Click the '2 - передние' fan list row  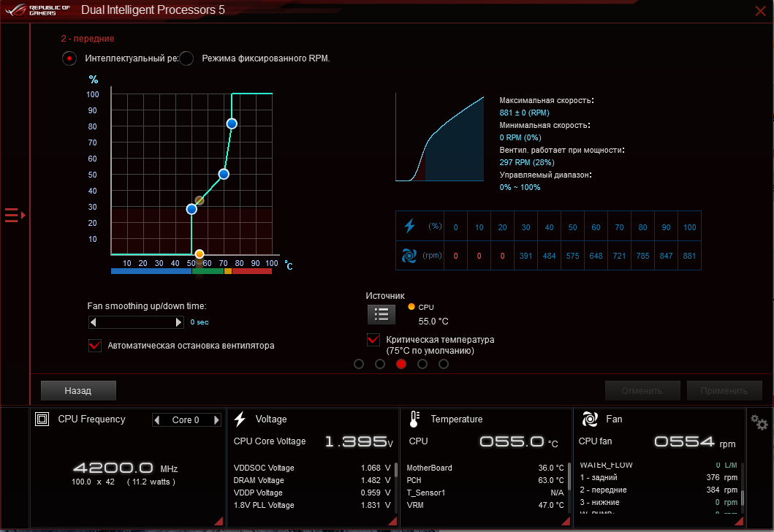coord(659,490)
